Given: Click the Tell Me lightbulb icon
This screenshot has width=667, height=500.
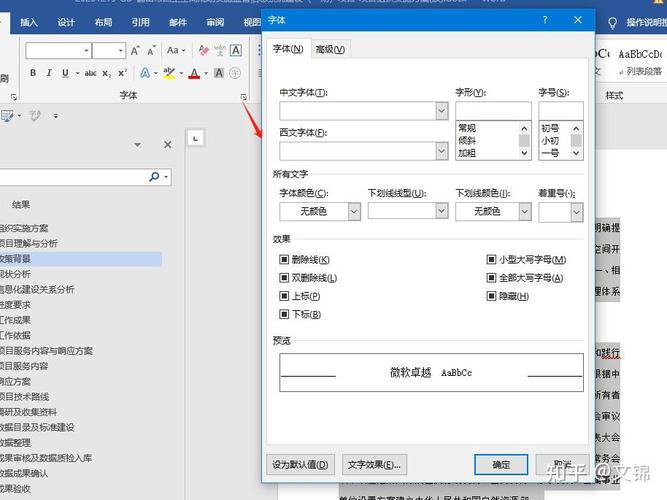Looking at the screenshot, I should (612, 23).
